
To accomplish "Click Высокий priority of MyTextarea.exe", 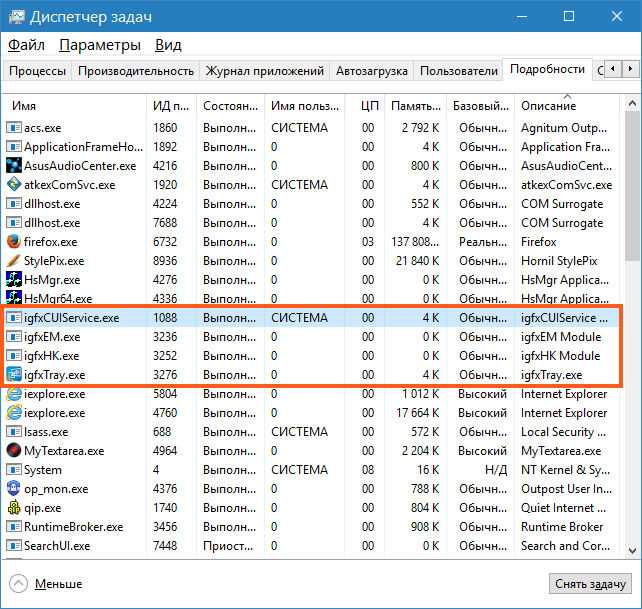I will [482, 451].
